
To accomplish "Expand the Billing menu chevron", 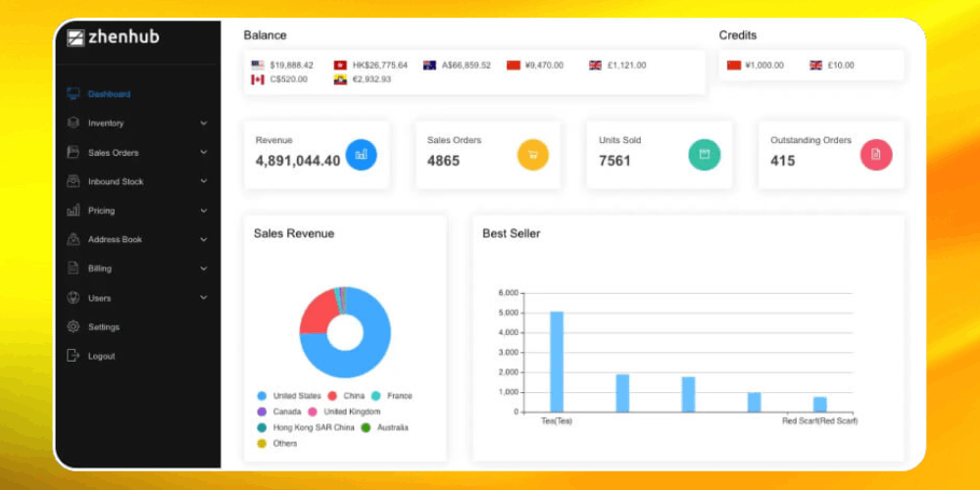I will 204,269.
